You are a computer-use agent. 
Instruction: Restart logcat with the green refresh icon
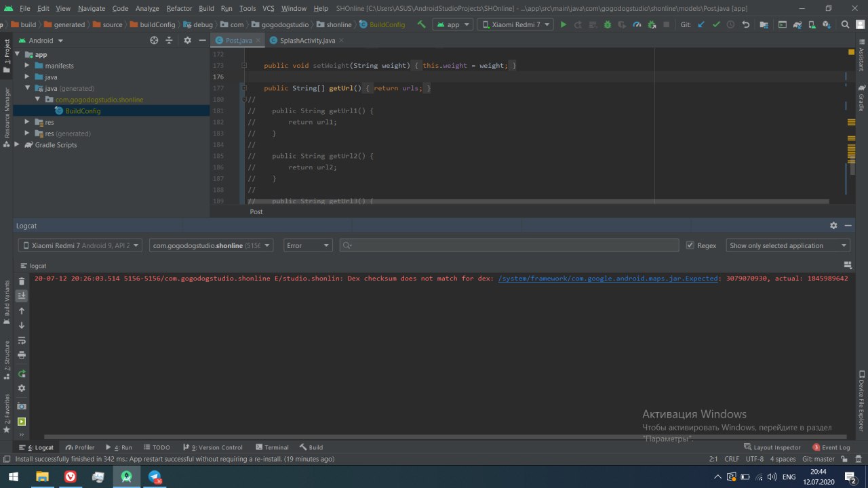pos(22,373)
